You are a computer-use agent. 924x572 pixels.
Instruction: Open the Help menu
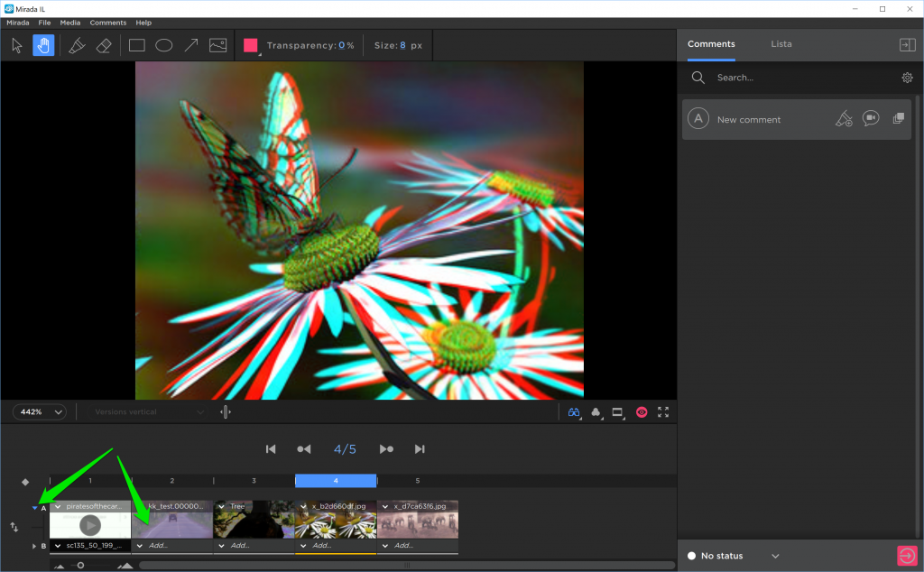[143, 23]
